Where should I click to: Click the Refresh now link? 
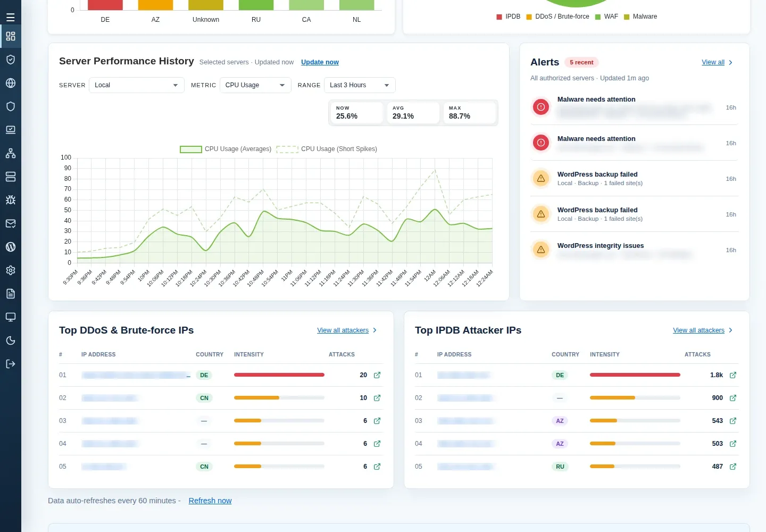210,501
